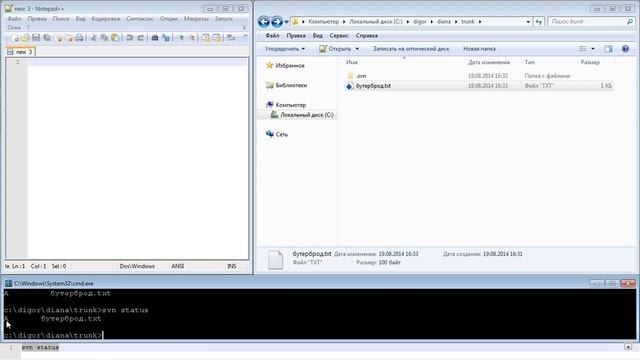Click the New file icon in Notepad++ toolbar
This screenshot has width=640, height=360.
point(14,38)
